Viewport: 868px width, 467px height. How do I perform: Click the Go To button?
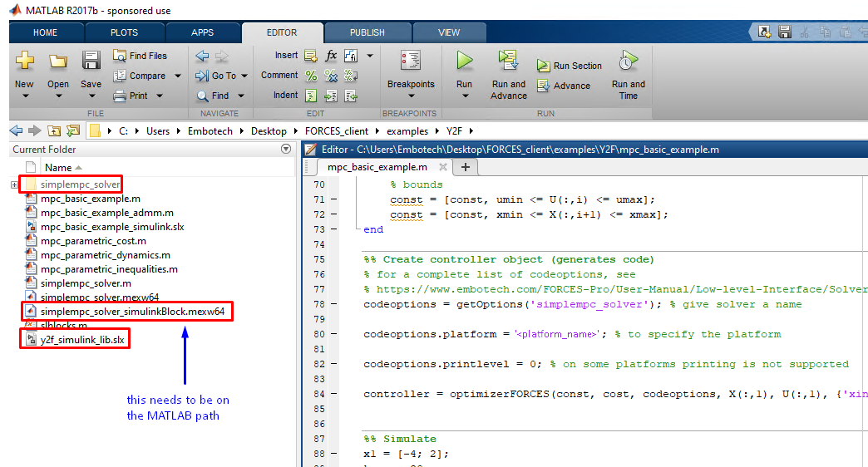point(216,76)
